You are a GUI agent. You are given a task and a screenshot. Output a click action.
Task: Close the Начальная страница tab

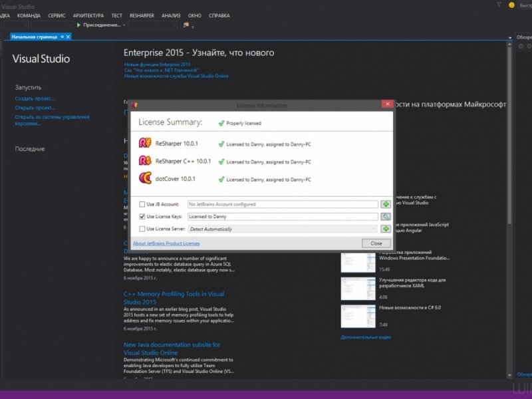click(x=68, y=37)
